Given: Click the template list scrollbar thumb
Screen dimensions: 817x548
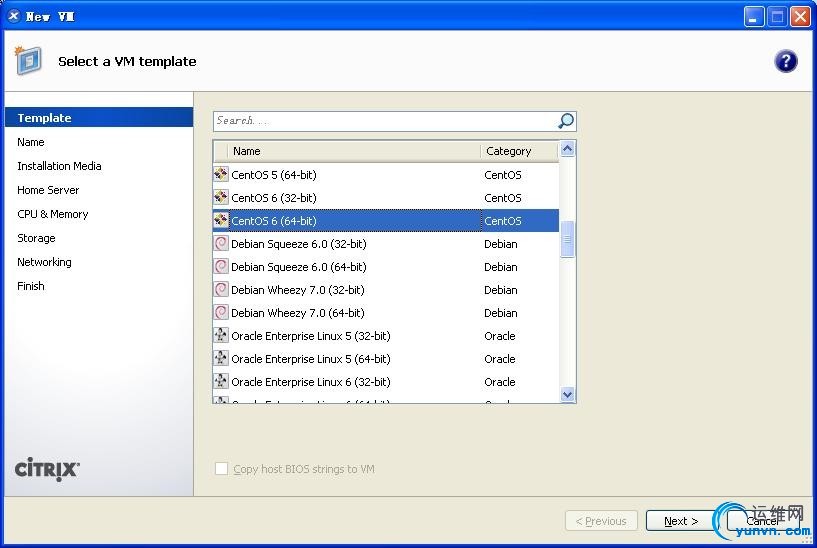Looking at the screenshot, I should [567, 239].
